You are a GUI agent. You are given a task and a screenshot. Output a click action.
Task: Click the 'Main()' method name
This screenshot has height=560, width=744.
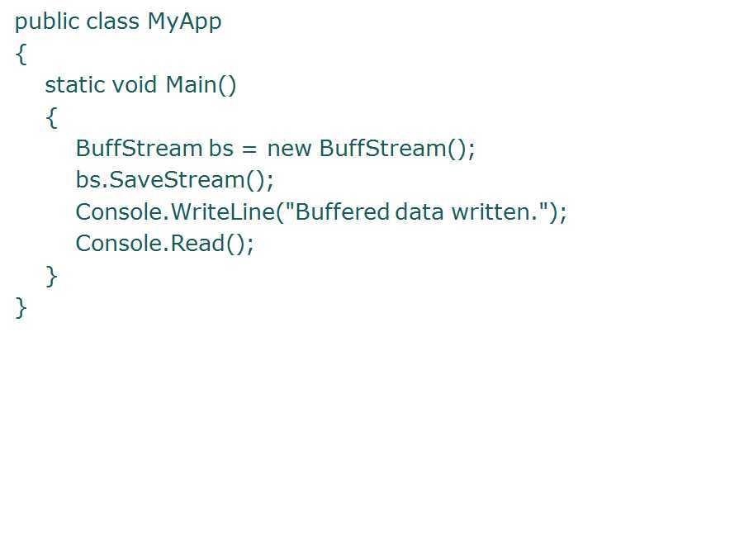(x=201, y=85)
